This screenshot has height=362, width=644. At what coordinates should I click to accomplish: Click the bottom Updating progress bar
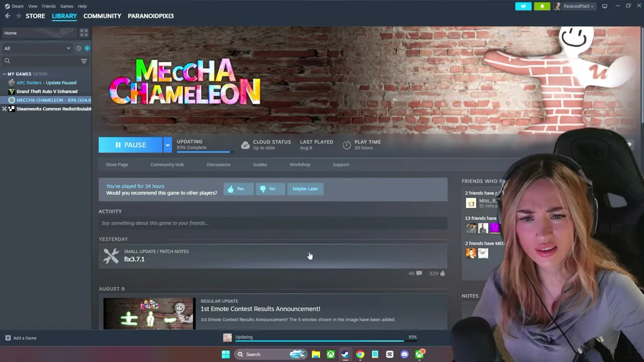click(x=326, y=341)
